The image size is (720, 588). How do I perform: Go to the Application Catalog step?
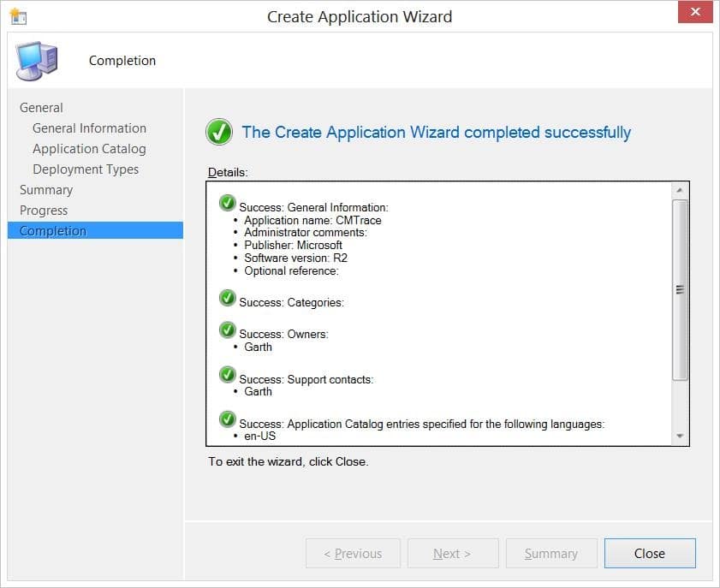(x=89, y=149)
